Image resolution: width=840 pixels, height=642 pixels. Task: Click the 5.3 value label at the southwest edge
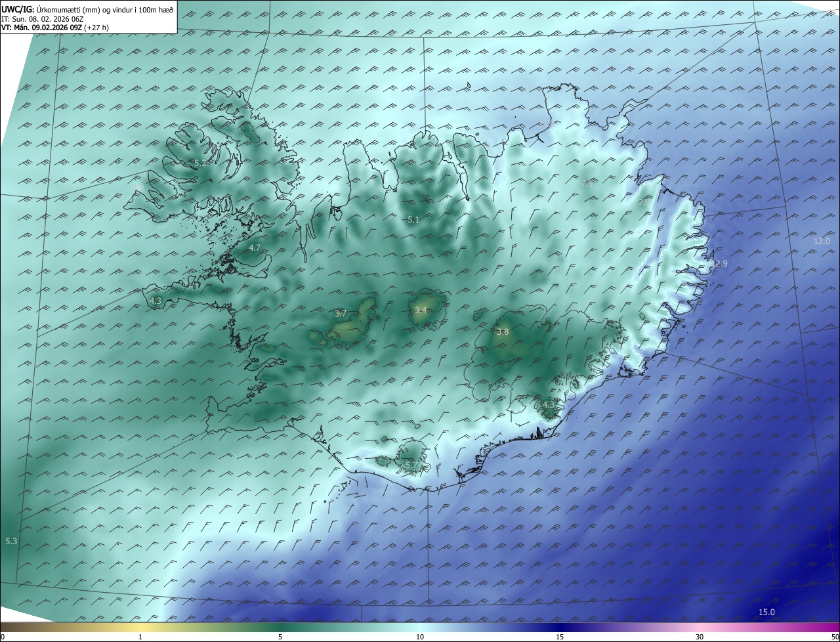pos(11,542)
